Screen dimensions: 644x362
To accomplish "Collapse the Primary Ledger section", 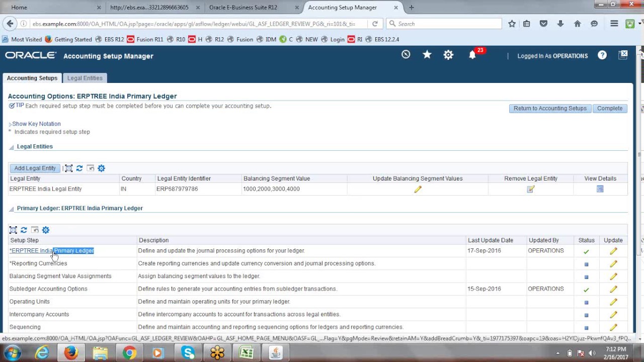I will point(11,209).
